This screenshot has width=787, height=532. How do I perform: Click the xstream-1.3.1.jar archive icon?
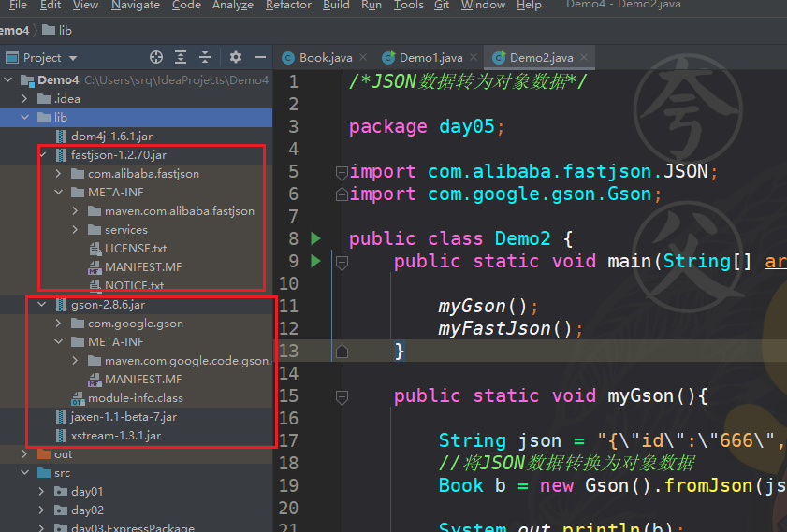61,435
